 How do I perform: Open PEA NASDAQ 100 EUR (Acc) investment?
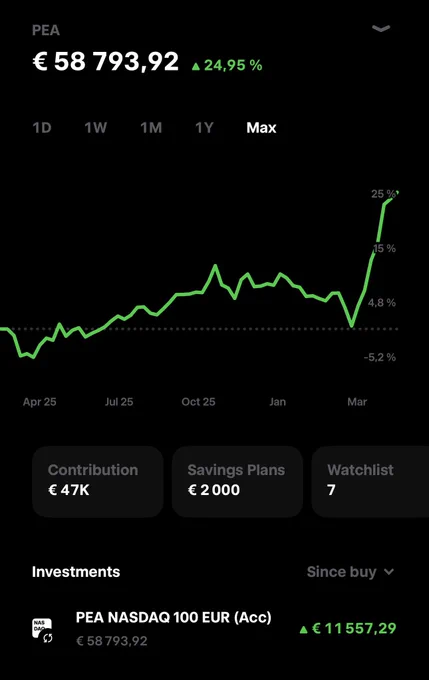click(214, 629)
